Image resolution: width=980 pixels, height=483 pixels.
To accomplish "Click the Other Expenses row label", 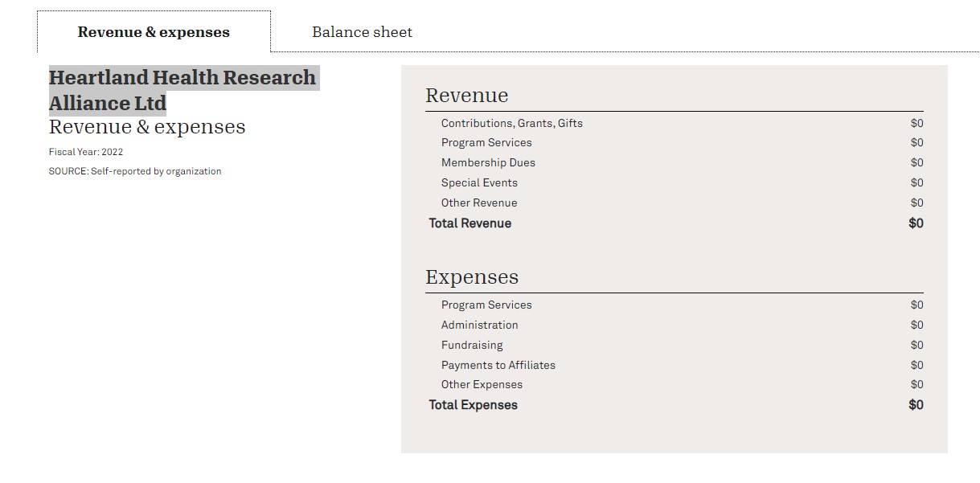I will [482, 384].
